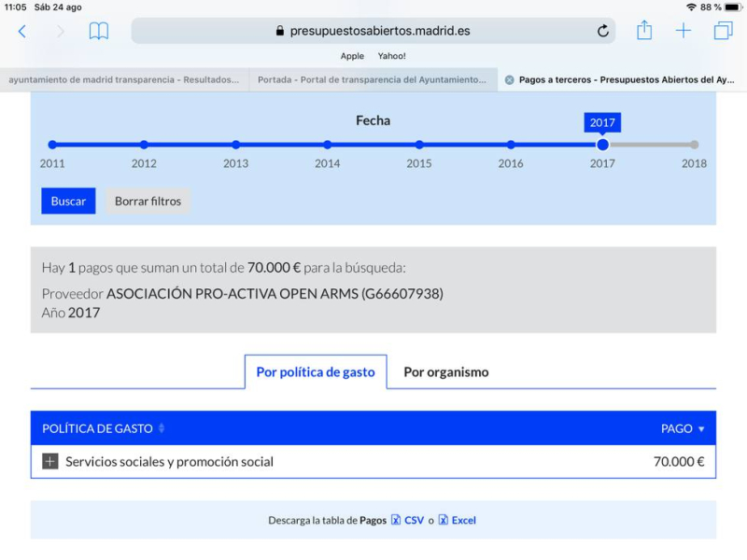The width and height of the screenshot is (747, 560).
Task: Open the bookmarks book icon
Action: [99, 32]
